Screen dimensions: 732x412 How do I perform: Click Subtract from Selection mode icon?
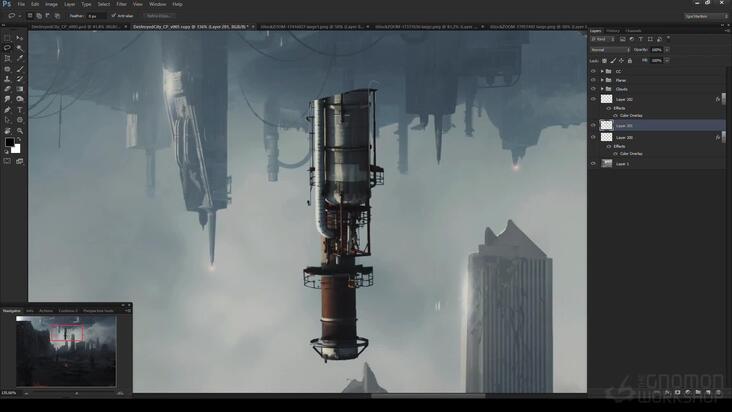(48, 16)
